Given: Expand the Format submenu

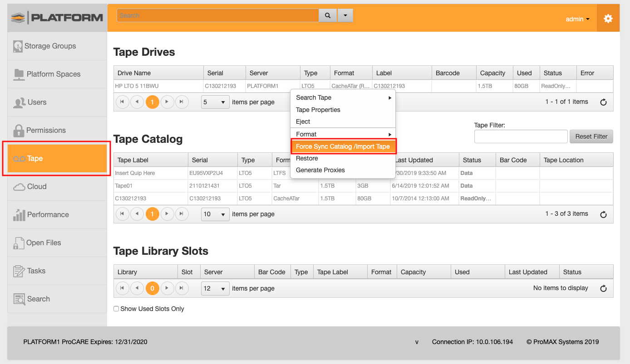Looking at the screenshot, I should tap(343, 134).
